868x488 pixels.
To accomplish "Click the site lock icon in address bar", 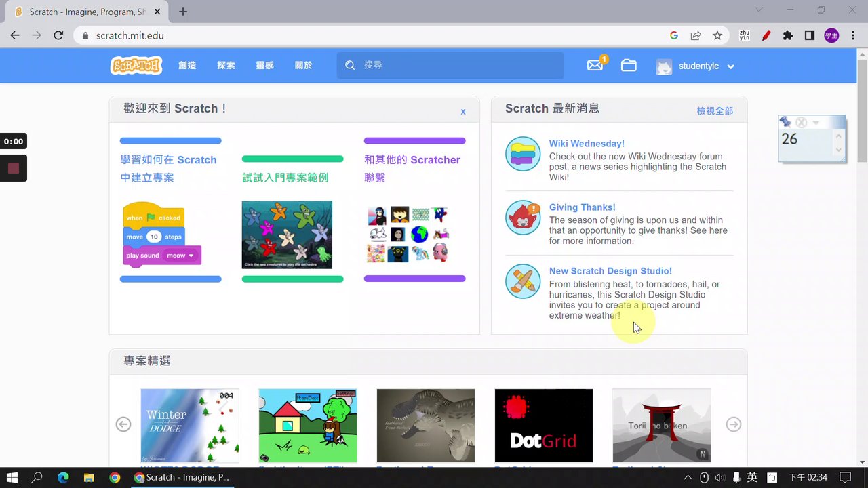I will point(85,35).
